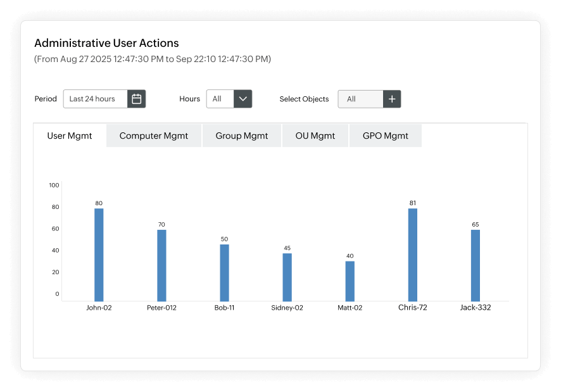Open the calendar date picker icon
561x392 pixels.
[x=136, y=99]
